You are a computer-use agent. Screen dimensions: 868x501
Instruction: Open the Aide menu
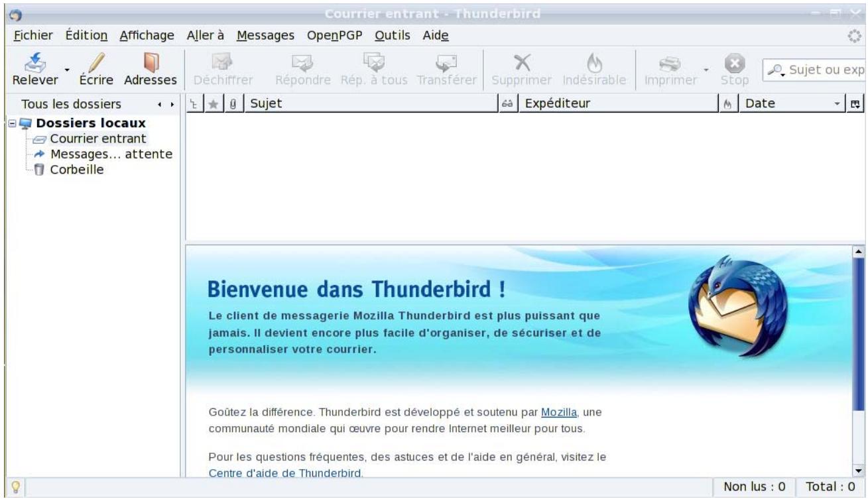[x=436, y=35]
